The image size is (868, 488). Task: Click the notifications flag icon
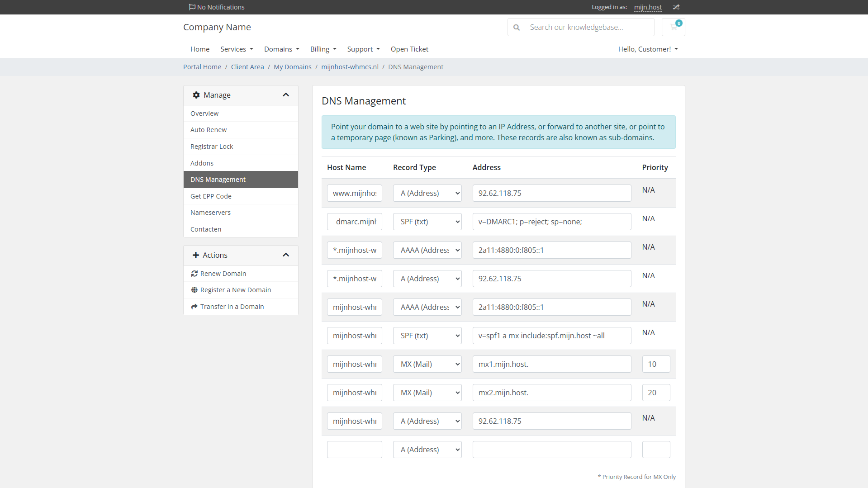pyautogui.click(x=192, y=7)
